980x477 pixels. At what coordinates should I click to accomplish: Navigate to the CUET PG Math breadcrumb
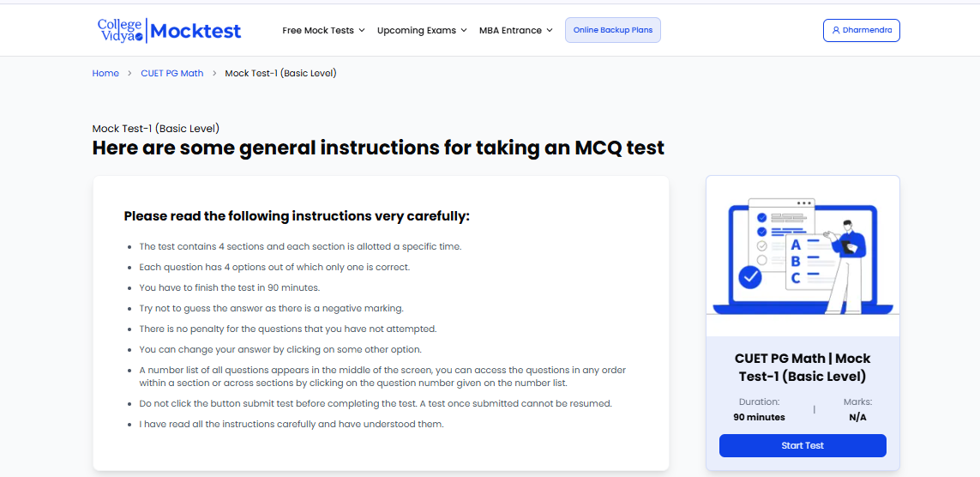coord(172,74)
